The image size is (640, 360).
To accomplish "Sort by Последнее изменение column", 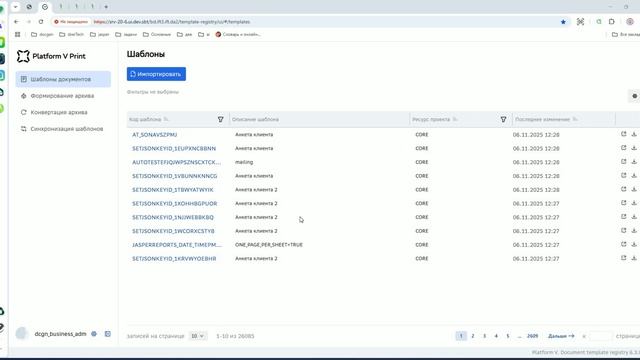I will [x=575, y=119].
